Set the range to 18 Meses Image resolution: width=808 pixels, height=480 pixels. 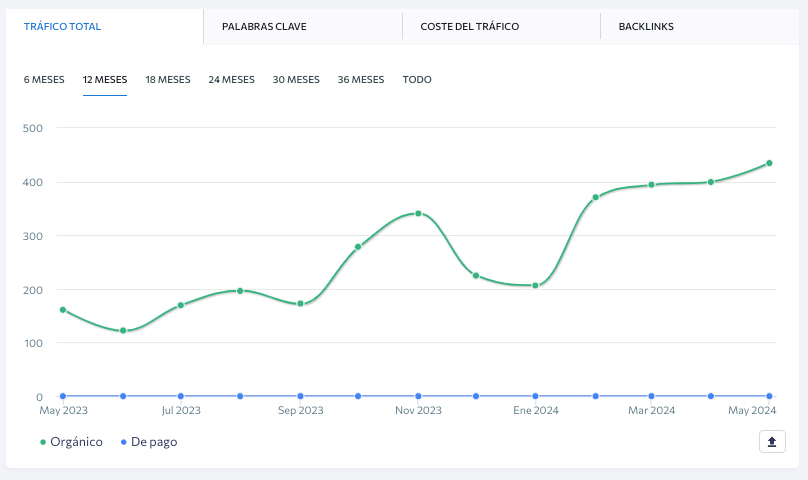168,80
